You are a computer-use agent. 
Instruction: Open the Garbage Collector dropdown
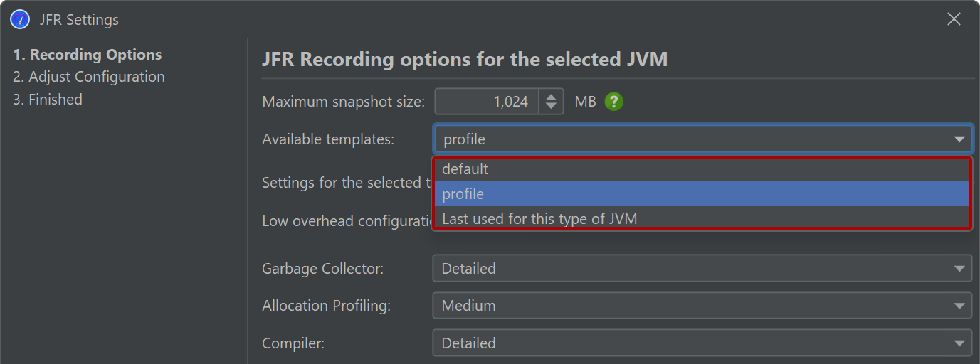702,269
